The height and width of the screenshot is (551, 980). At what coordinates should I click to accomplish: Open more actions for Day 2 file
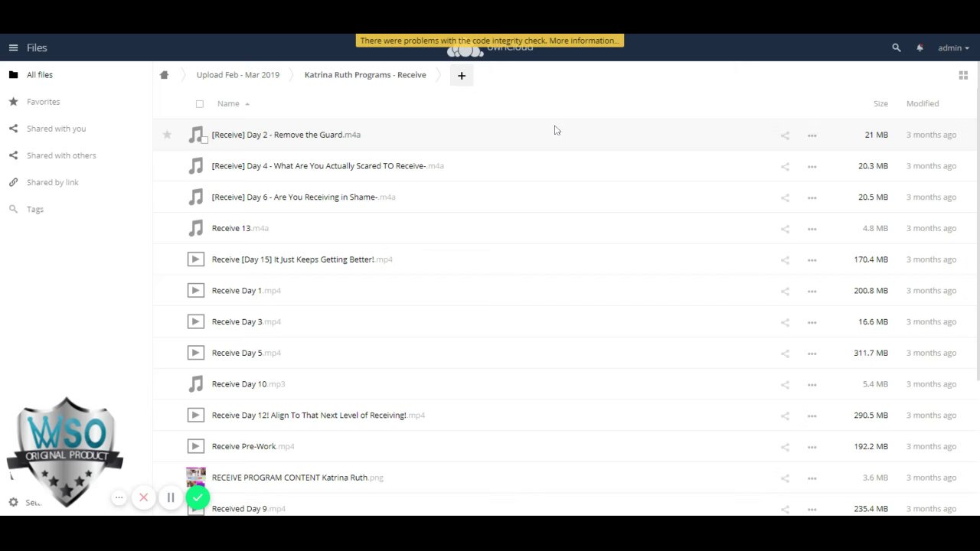coord(812,135)
